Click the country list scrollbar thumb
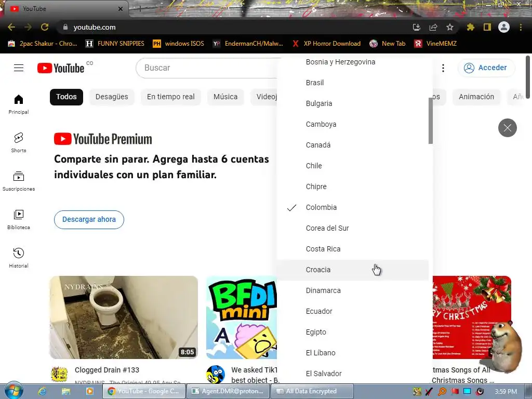Screen dimensions: 532x399 [x=431, y=121]
